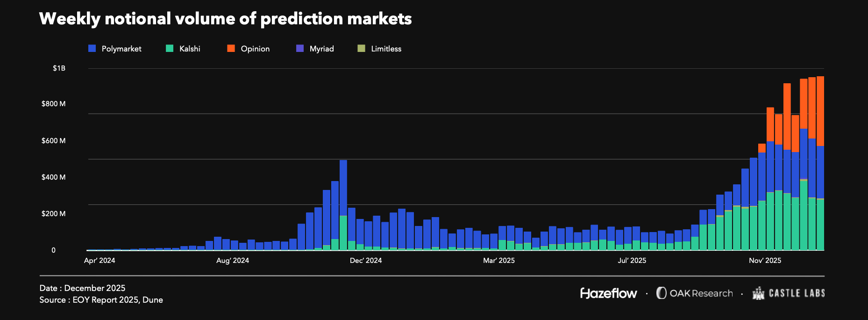Screen dimensions: 868x320
Task: Click the Myriad purple legend swatch
Action: point(300,48)
